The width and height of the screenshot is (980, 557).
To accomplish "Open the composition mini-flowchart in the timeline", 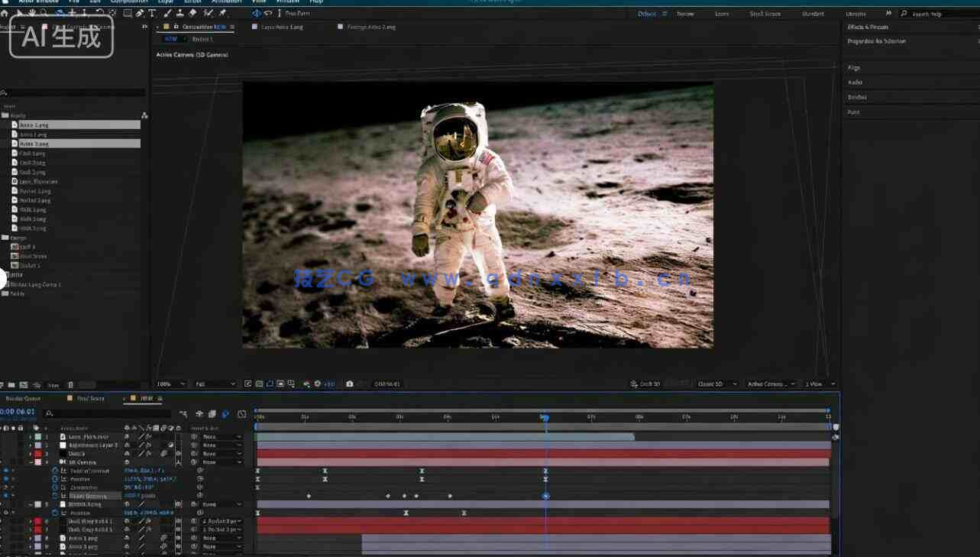I will (183, 414).
